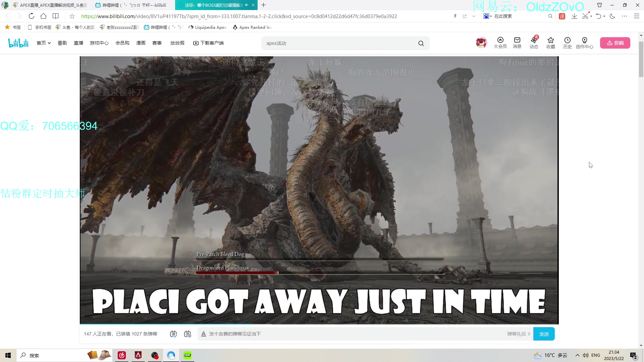Click the pink 投稿 upload button
This screenshot has width=644, height=362.
615,43
